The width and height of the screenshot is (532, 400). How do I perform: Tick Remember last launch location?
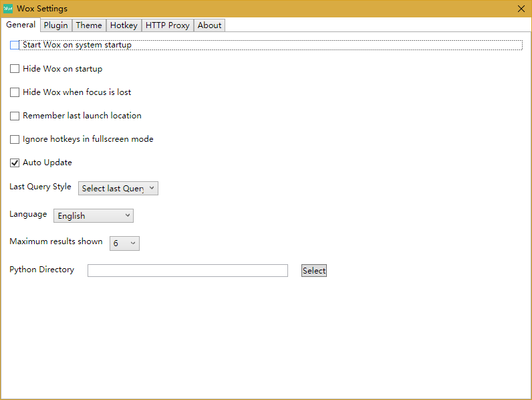point(15,116)
